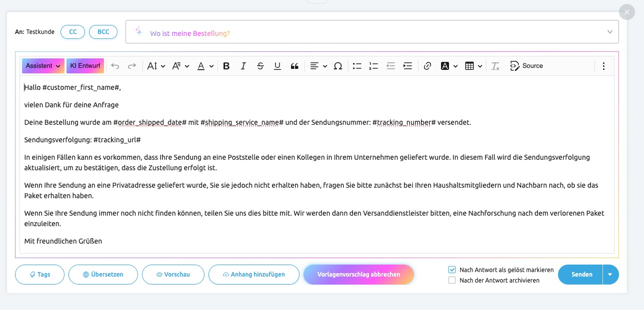Underline the selected text
644x310 pixels.
point(277,66)
